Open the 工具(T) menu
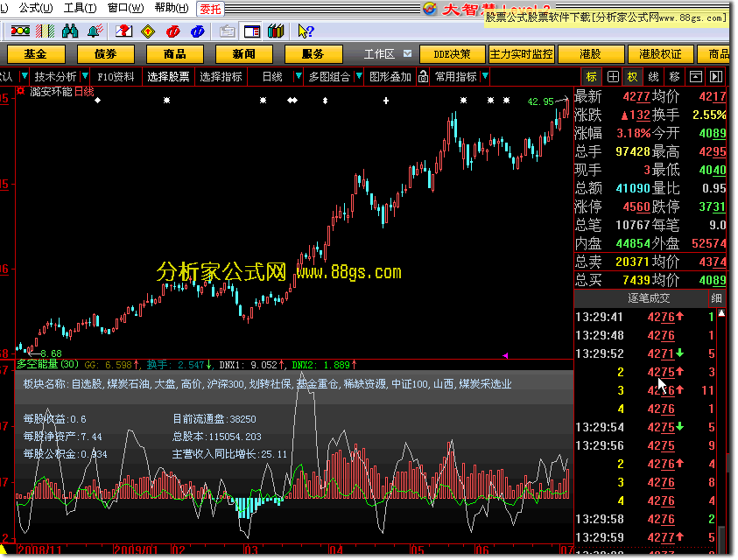This screenshot has height=560, width=738. (x=80, y=8)
